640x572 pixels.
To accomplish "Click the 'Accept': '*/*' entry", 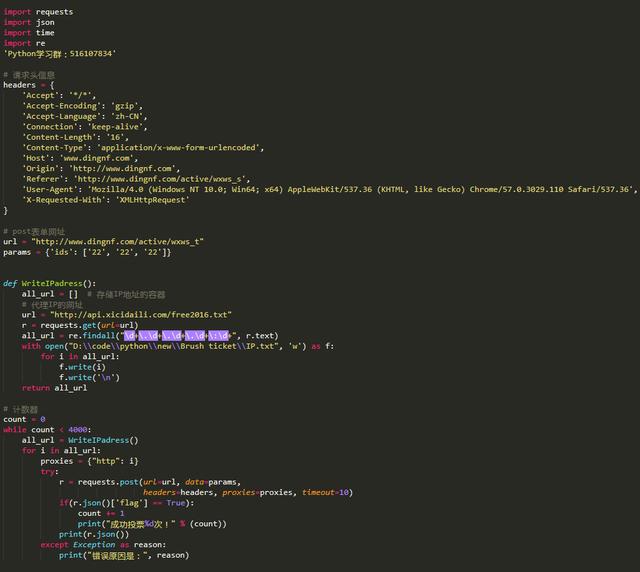I will click(59, 96).
